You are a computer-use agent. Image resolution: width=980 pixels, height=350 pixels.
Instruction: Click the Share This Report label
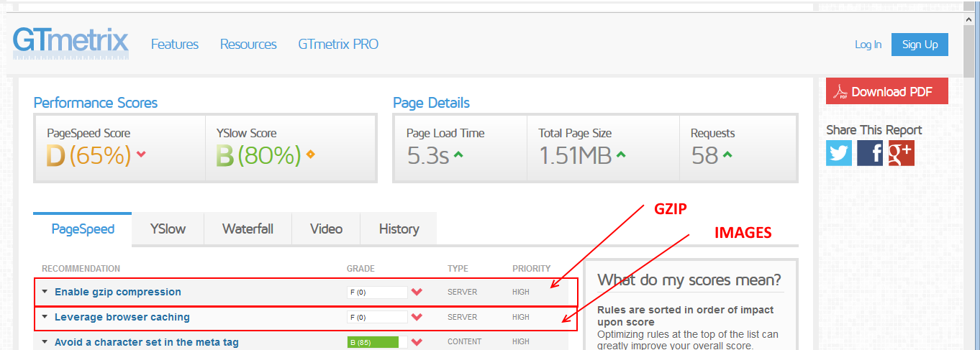click(874, 129)
